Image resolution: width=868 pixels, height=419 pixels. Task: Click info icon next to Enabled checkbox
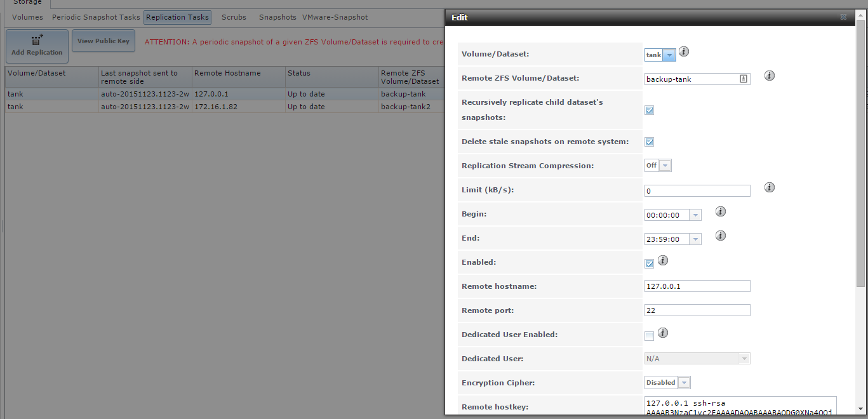663,260
